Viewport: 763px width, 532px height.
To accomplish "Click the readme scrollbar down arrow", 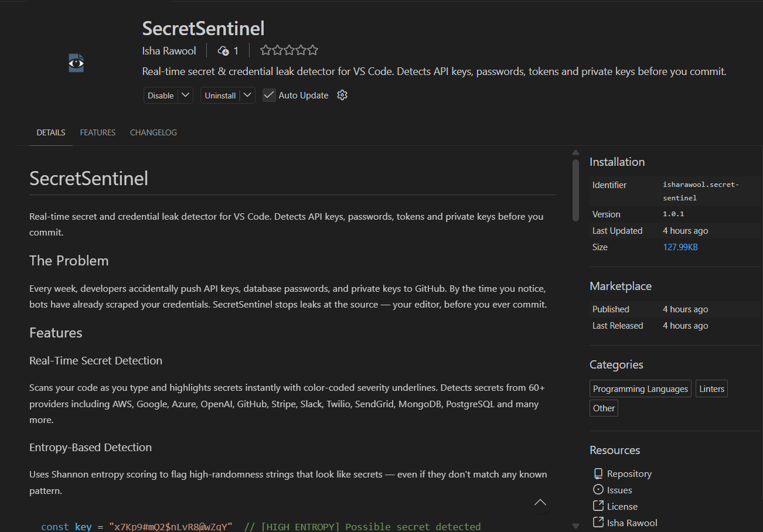I will coord(575,526).
